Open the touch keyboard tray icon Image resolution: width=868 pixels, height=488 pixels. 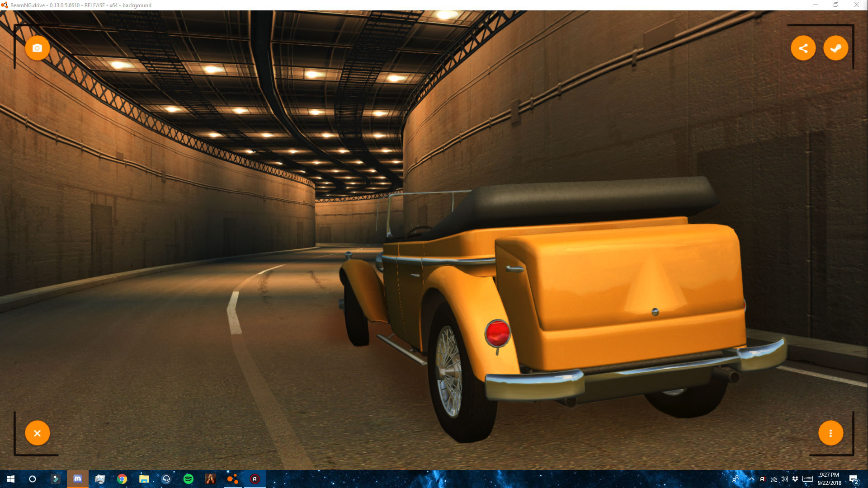coord(808,479)
